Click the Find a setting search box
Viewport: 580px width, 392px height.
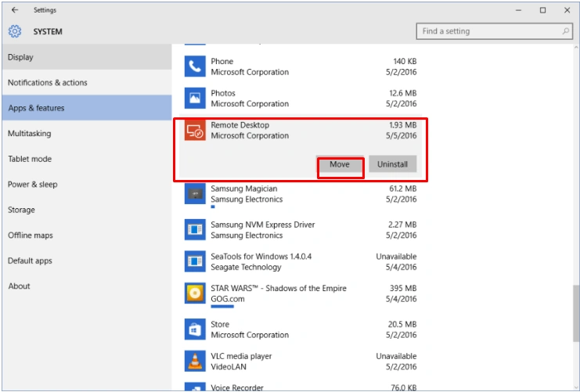(495, 31)
